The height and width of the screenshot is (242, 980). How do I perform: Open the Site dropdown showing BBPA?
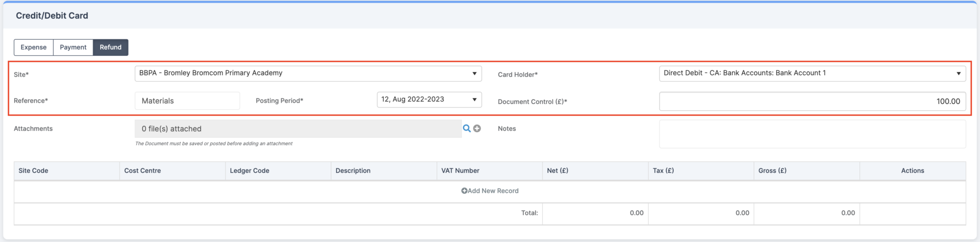pyautogui.click(x=308, y=73)
